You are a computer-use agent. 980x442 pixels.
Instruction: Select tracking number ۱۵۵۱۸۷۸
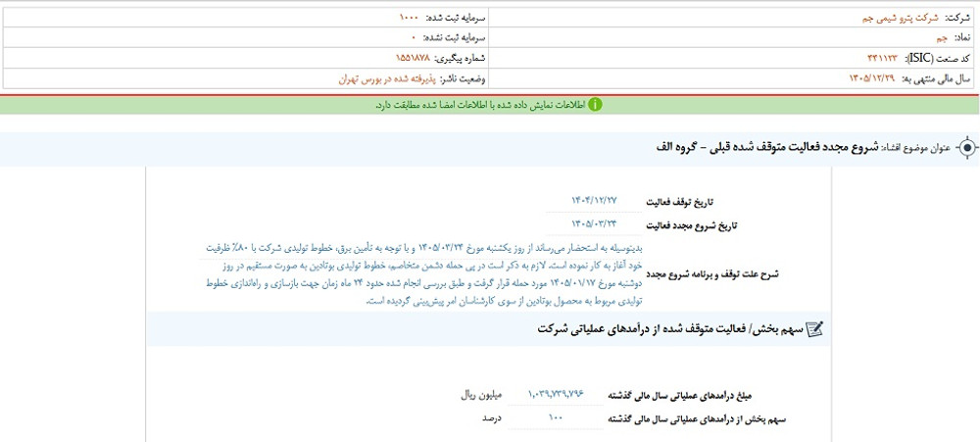414,58
